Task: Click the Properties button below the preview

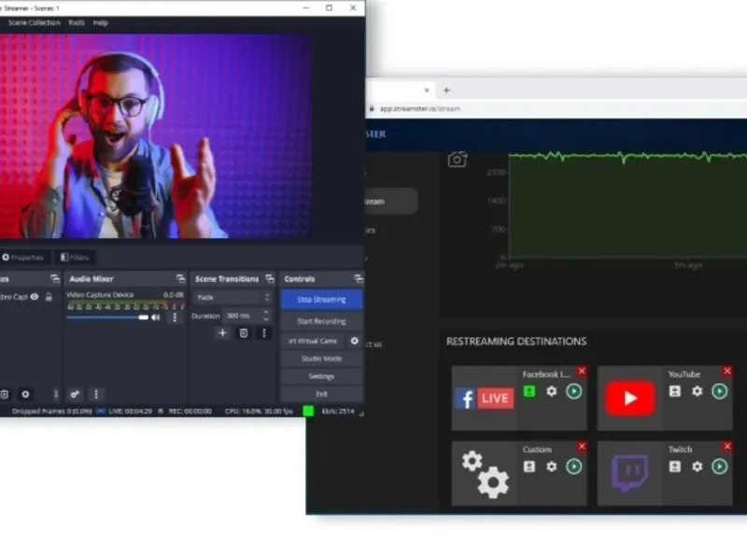Action: coord(23,258)
